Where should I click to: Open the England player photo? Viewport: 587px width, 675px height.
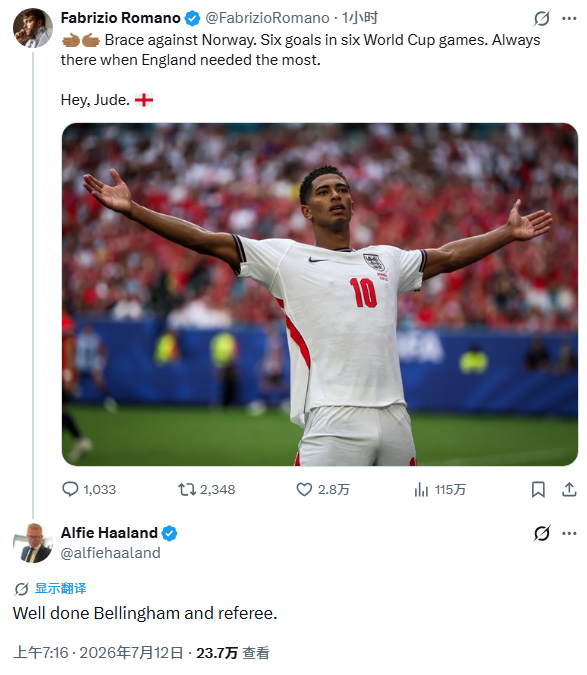(320, 294)
